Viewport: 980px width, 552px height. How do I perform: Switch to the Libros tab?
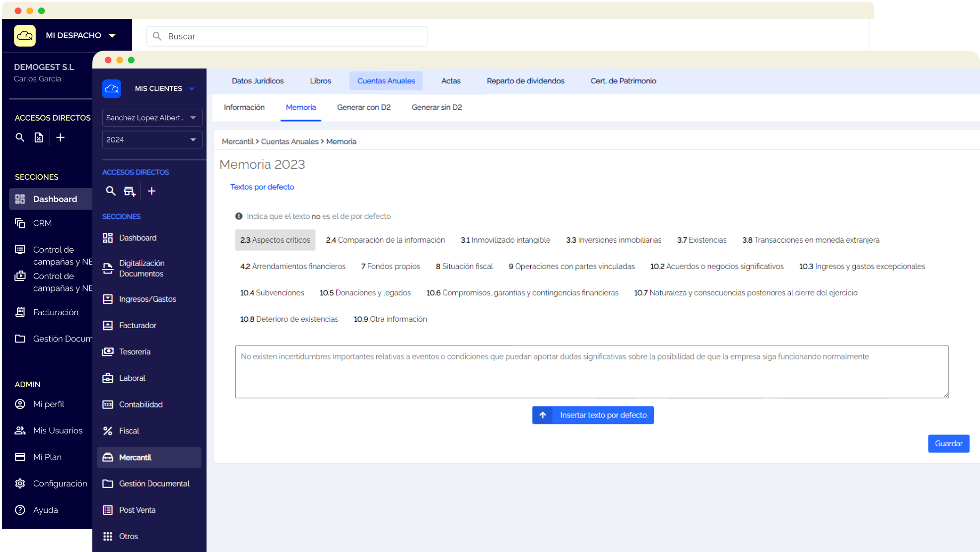point(320,81)
